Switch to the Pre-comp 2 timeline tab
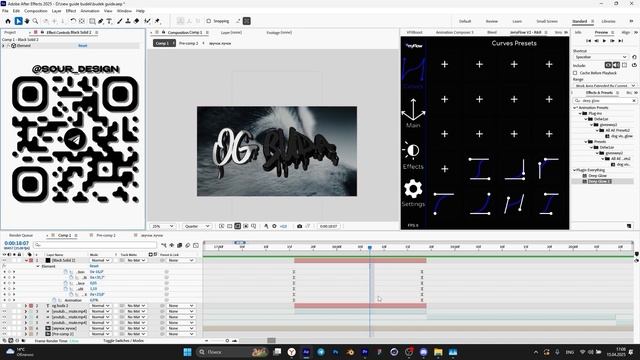 click(x=106, y=236)
